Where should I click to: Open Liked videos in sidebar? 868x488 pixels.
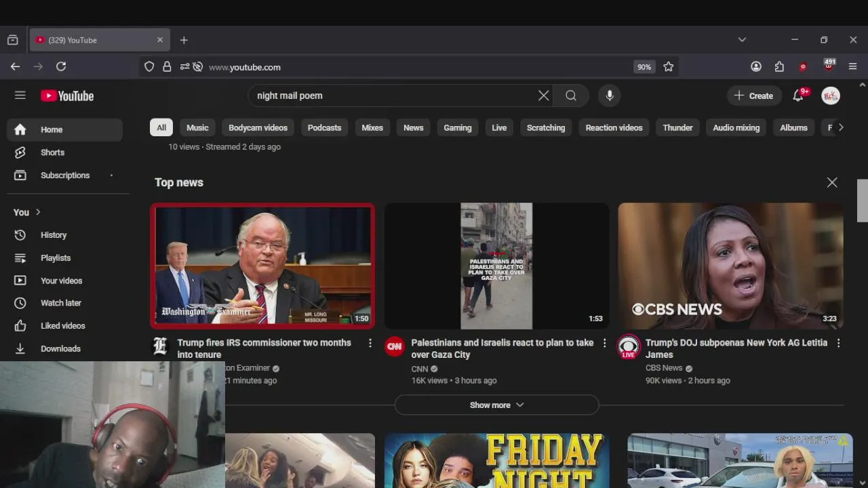pyautogui.click(x=64, y=326)
